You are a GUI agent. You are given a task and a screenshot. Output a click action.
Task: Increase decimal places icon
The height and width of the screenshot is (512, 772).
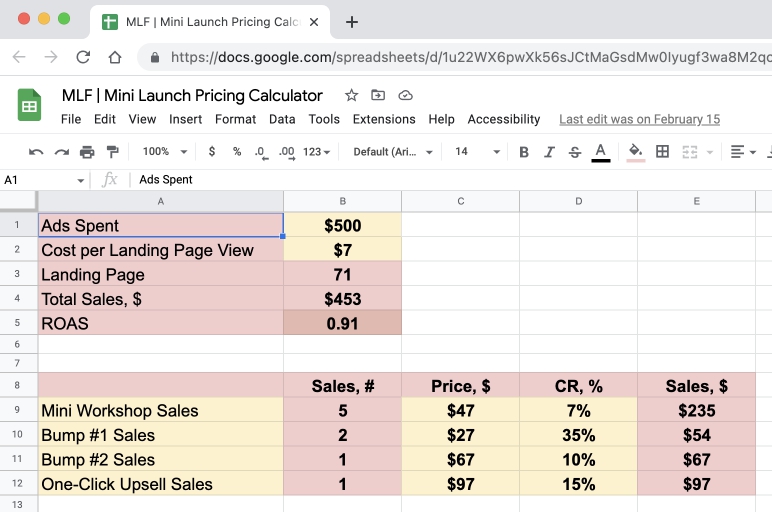coord(287,153)
